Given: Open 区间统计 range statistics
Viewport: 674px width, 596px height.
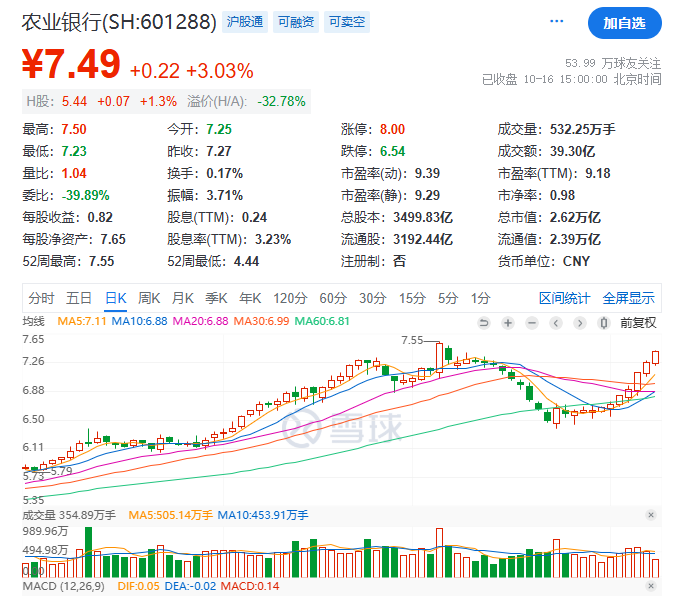Looking at the screenshot, I should (x=564, y=298).
